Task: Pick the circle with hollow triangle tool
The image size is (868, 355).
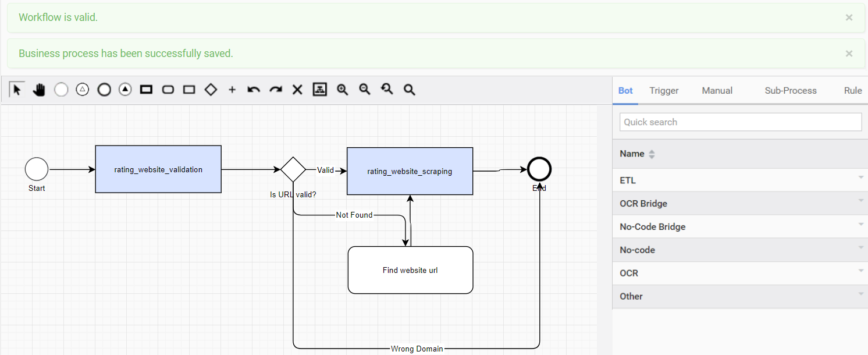Action: point(83,90)
